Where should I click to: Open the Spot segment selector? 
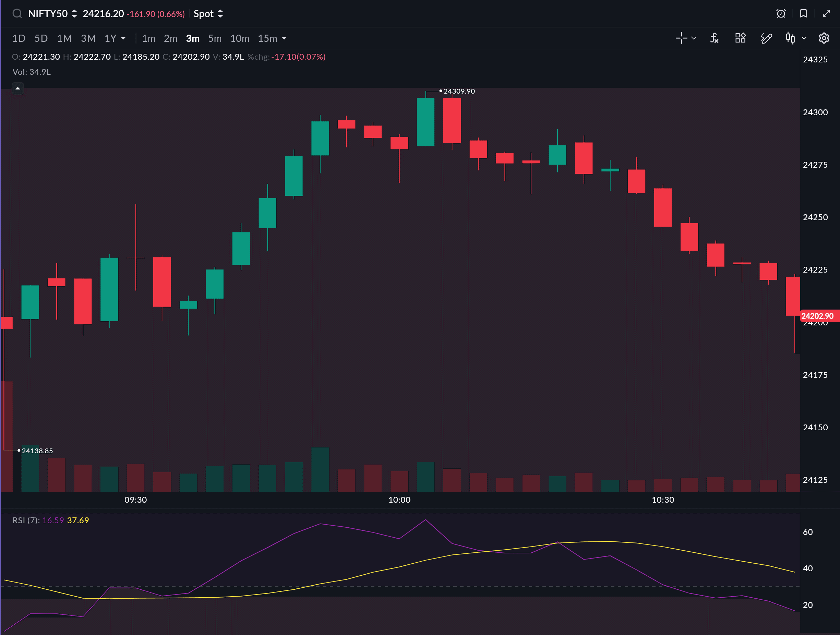(208, 14)
